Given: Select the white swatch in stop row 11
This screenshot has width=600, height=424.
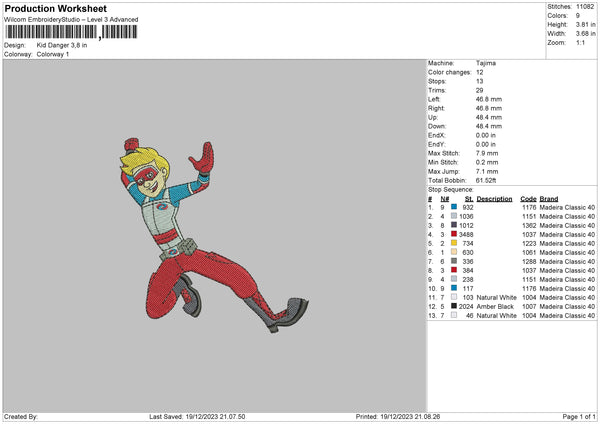Looking at the screenshot, I should click(454, 297).
